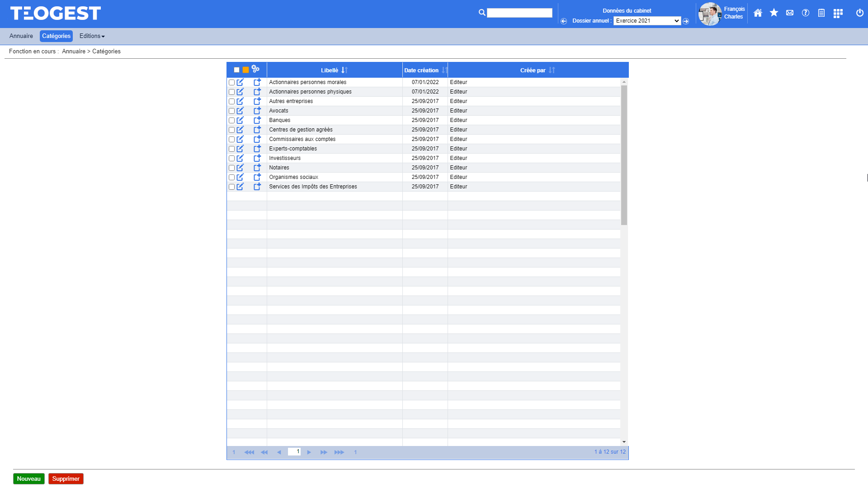Screen dimensions: 868x488
Task: Open the help question mark icon
Action: [x=805, y=13]
